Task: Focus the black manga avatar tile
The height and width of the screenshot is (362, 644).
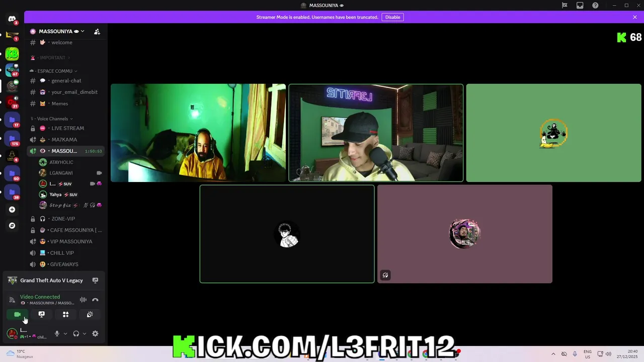Action: point(287,234)
